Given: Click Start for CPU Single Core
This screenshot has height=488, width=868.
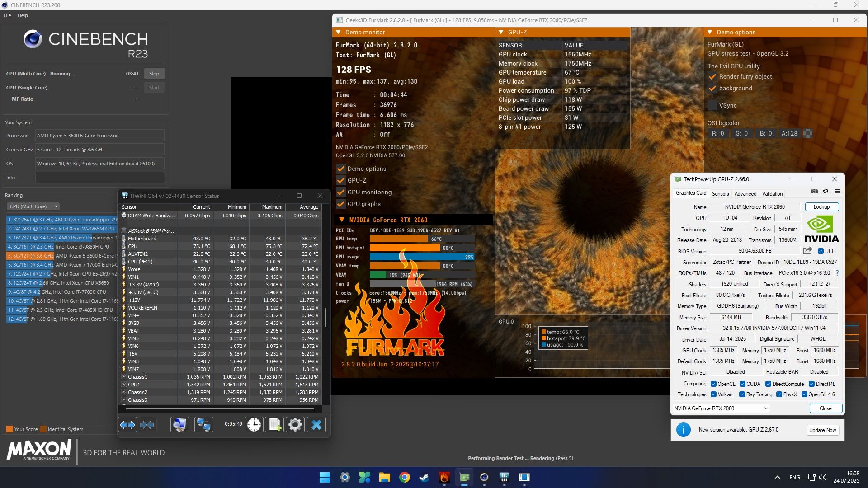Looking at the screenshot, I should [x=154, y=88].
